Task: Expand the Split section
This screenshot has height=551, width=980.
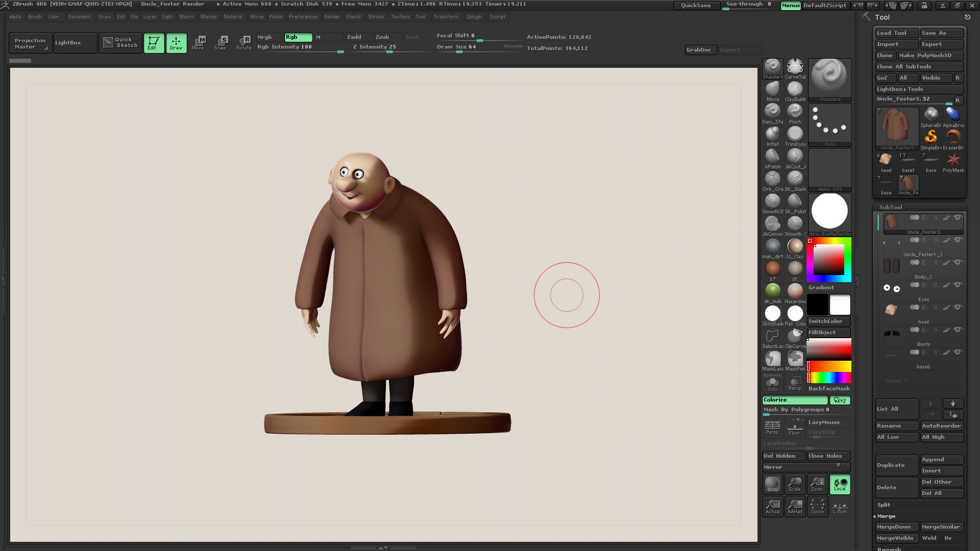Action: pyautogui.click(x=884, y=505)
